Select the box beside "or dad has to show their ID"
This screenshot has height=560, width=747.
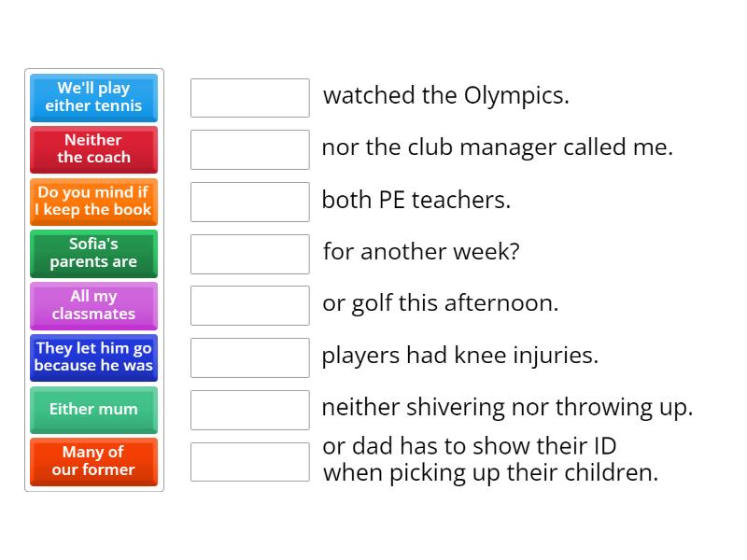[x=249, y=462]
